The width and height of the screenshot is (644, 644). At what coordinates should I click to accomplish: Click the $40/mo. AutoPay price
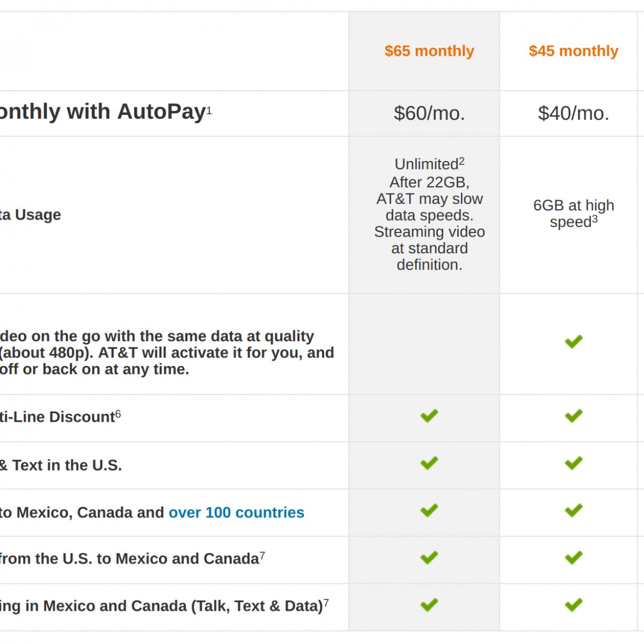click(573, 113)
